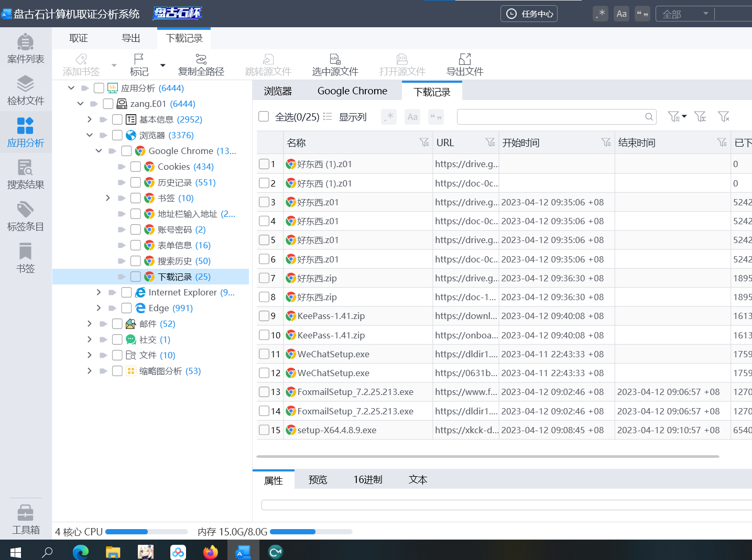
Task: Switch to the 导出 tab
Action: pyautogui.click(x=131, y=38)
